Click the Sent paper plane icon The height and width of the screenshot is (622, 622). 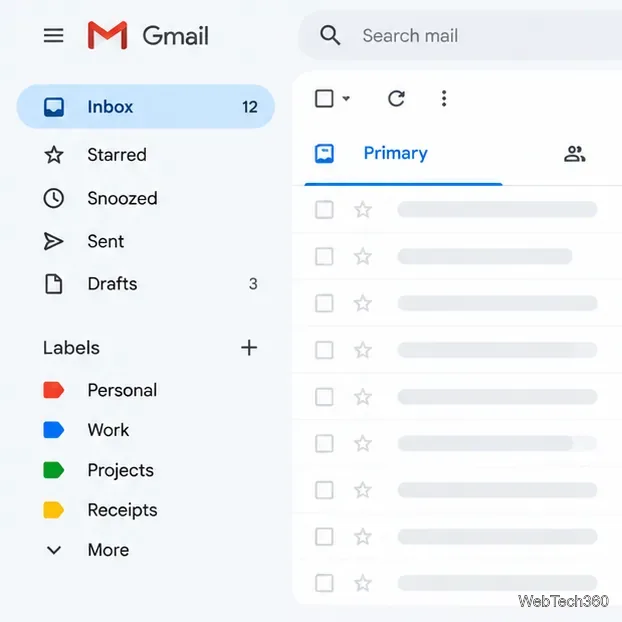click(53, 242)
